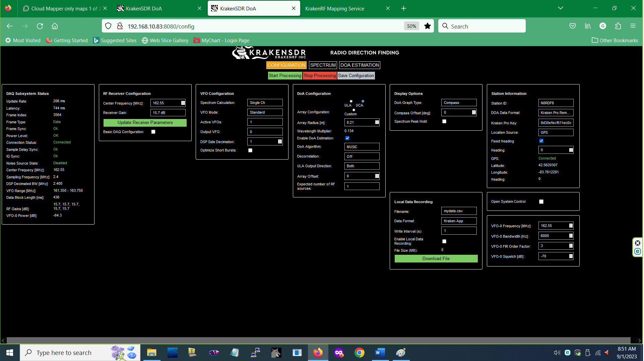
Task: Open Chrome from taskbar
Action: coord(360,353)
